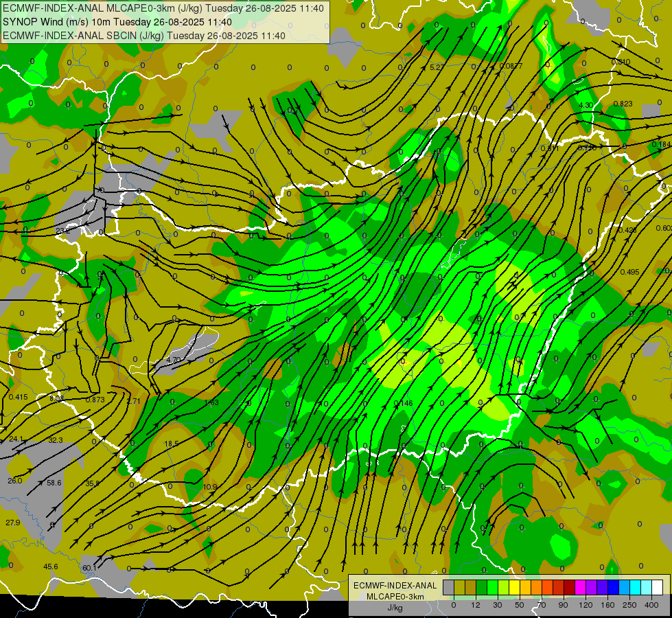
Task: Click the pale cyan swatch before the 400 tick
Action: tap(647, 587)
